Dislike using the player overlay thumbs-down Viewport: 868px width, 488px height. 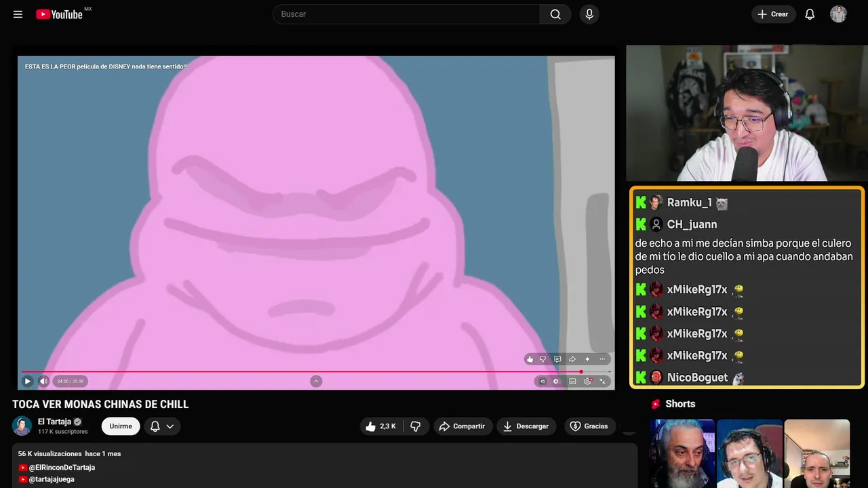[544, 359]
